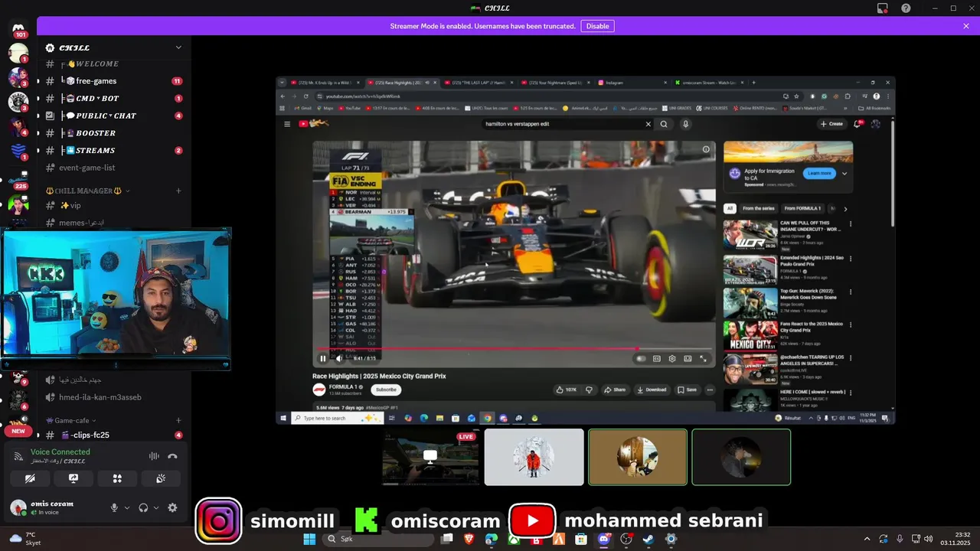This screenshot has height=551, width=980.
Task: Select 'From FORMULA 1' filter chip
Action: coord(802,208)
